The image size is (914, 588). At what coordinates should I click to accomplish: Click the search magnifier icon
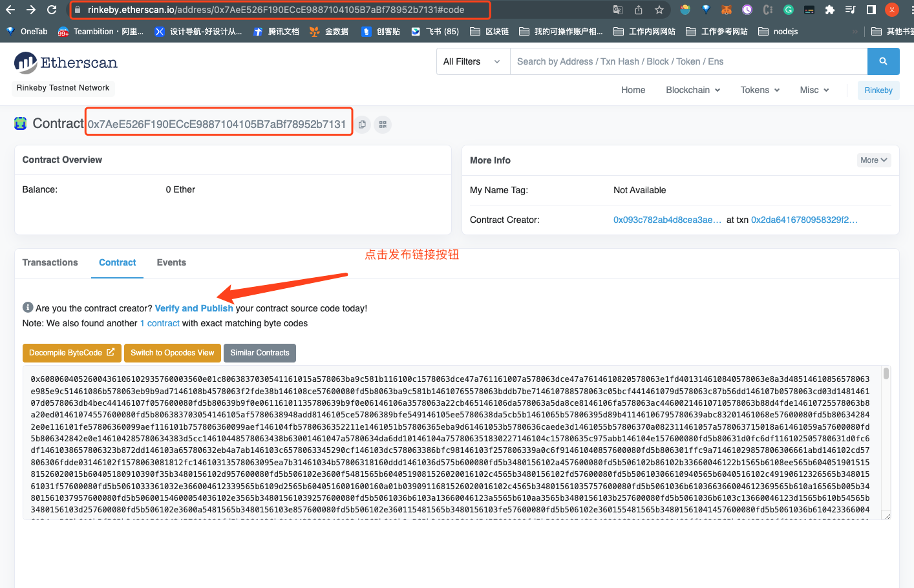click(884, 61)
